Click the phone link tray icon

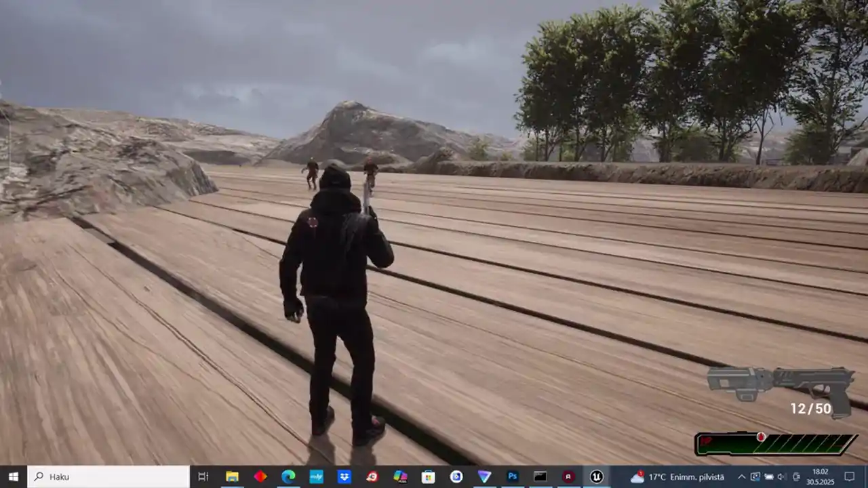[796, 477]
